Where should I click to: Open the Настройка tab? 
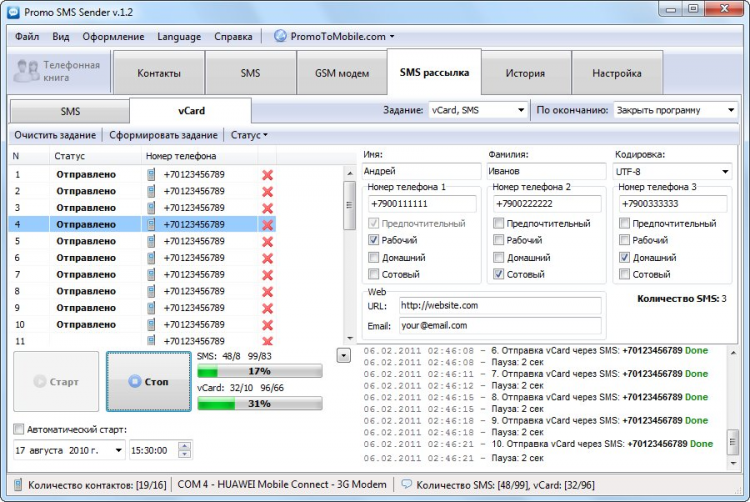coord(617,73)
